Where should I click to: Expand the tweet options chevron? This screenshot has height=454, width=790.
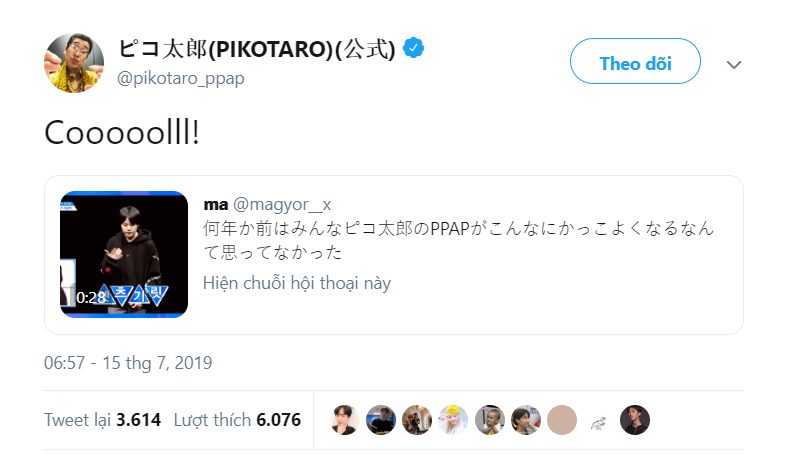tap(734, 65)
